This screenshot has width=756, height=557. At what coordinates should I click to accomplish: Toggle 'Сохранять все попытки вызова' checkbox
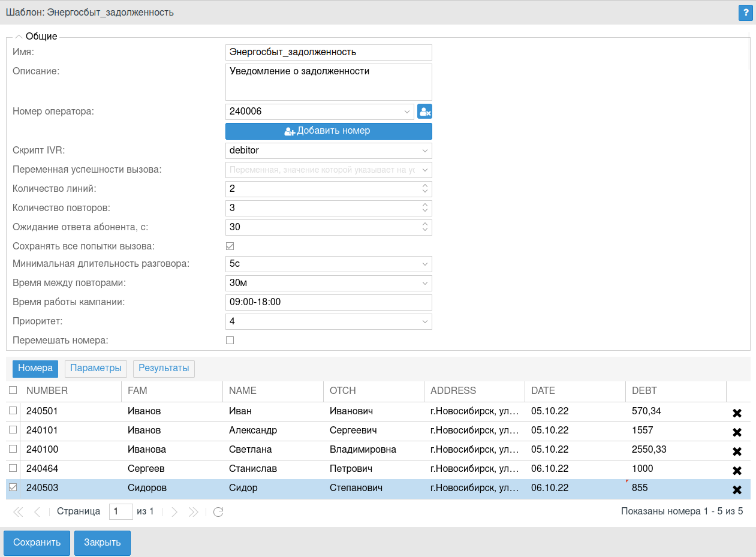(230, 246)
